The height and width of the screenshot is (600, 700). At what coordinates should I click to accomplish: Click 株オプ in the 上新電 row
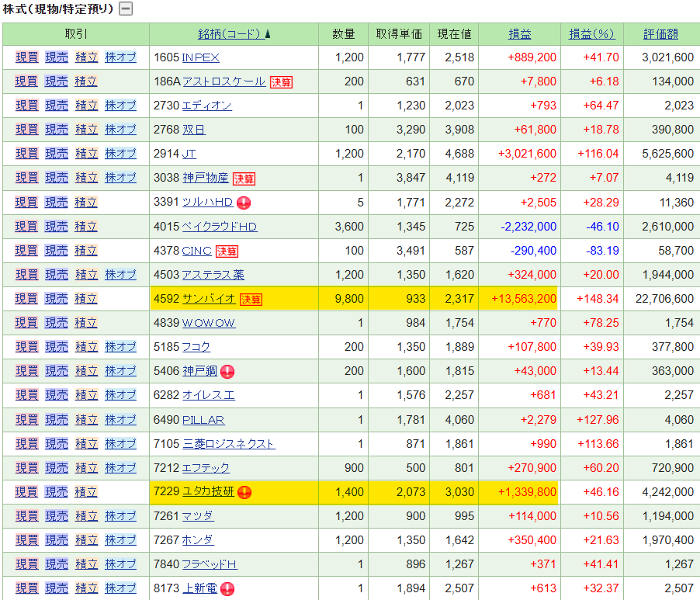point(120,589)
